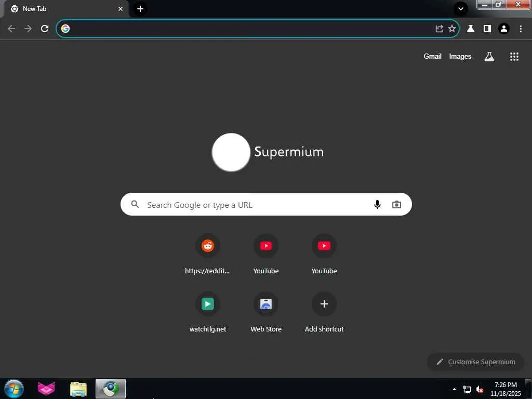Toggle the side panel
532x399 pixels.
(487, 29)
